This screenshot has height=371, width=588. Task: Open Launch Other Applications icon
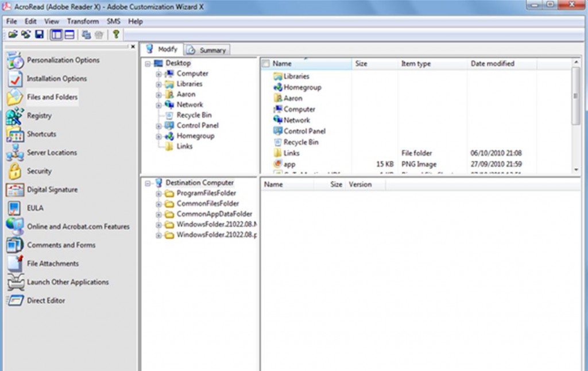[x=16, y=282]
